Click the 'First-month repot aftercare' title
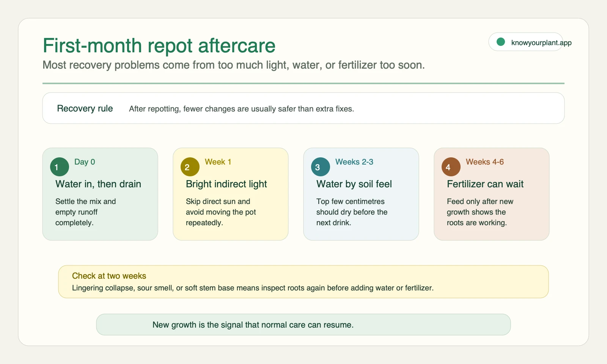 coord(159,46)
